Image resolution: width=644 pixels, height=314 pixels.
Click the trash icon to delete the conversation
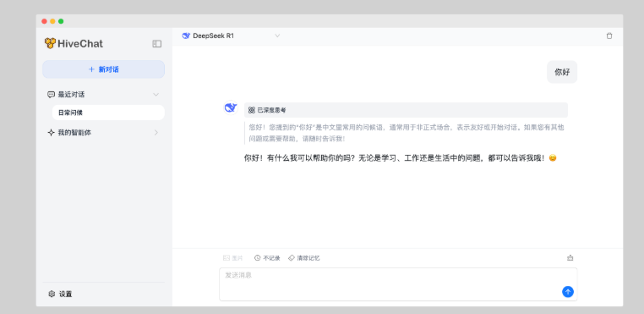pos(609,36)
